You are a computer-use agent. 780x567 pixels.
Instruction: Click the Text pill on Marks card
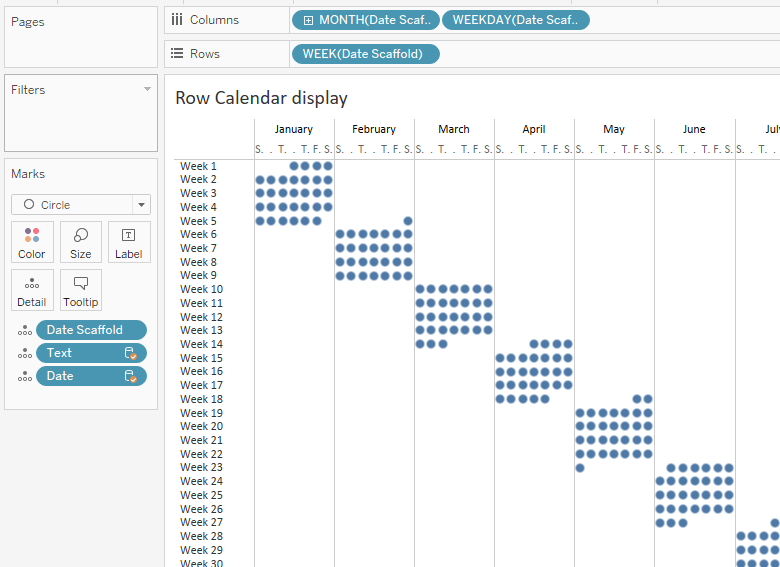80,353
